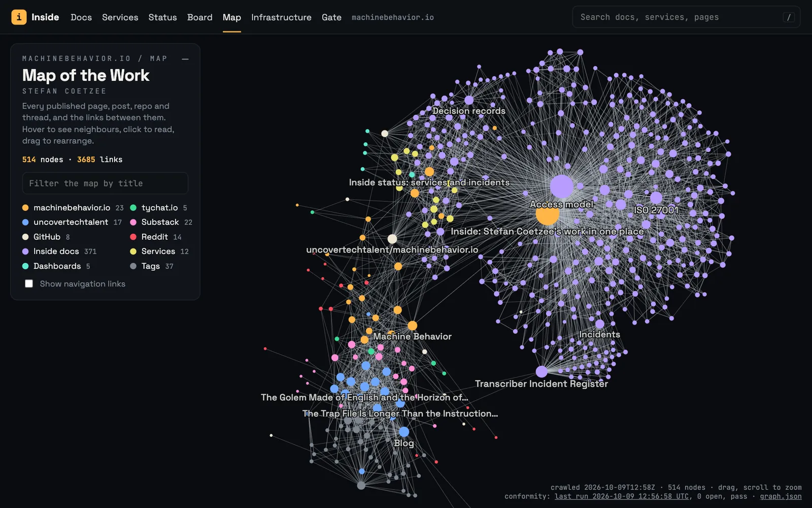This screenshot has height=508, width=812.
Task: Select the Map tab
Action: click(231, 17)
